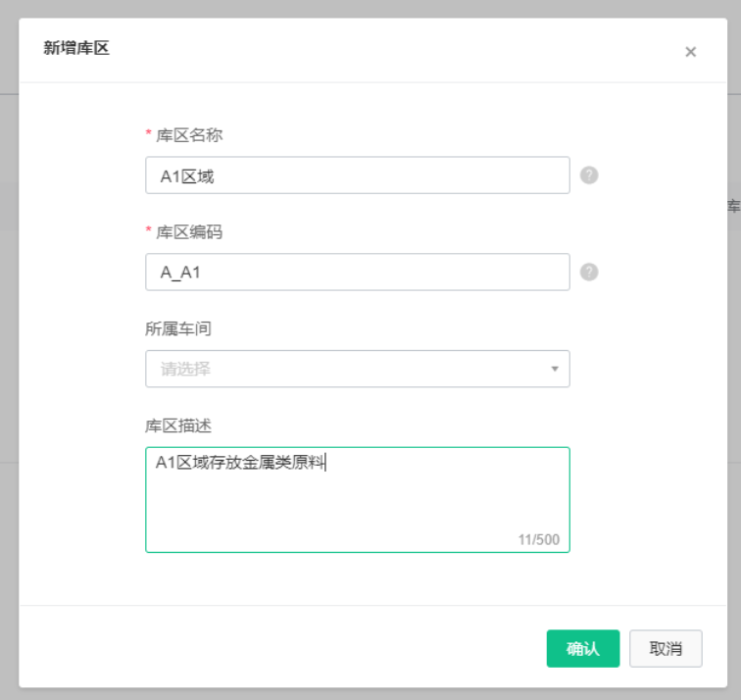Click the red asterisk before 库区名称

click(148, 133)
